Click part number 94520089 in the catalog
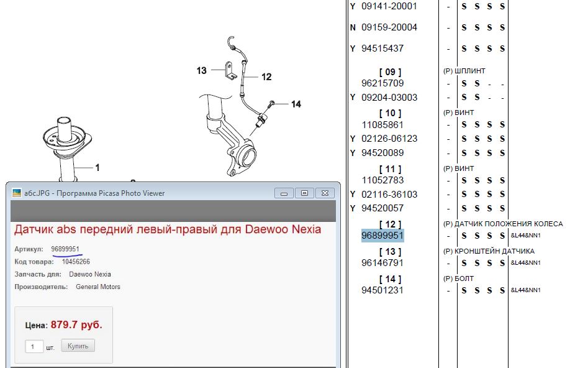The image size is (588, 368). (382, 153)
